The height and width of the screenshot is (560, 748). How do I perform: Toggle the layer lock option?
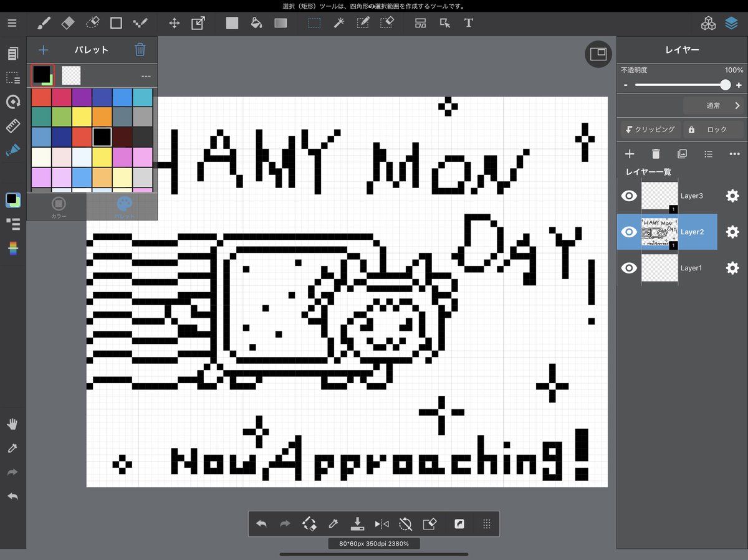point(712,130)
